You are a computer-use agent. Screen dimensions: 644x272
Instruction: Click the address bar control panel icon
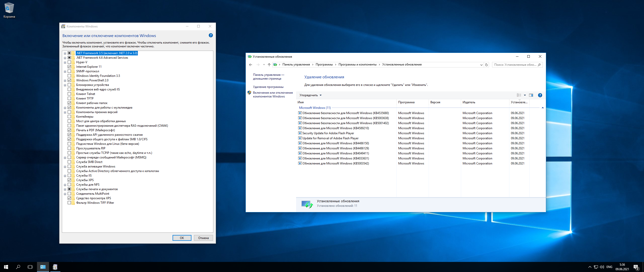click(275, 65)
